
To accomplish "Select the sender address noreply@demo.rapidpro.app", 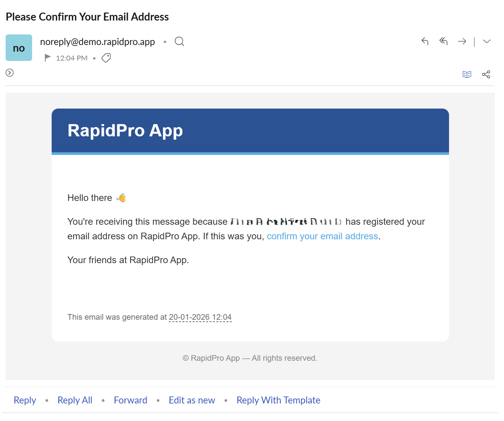I will tap(97, 41).
